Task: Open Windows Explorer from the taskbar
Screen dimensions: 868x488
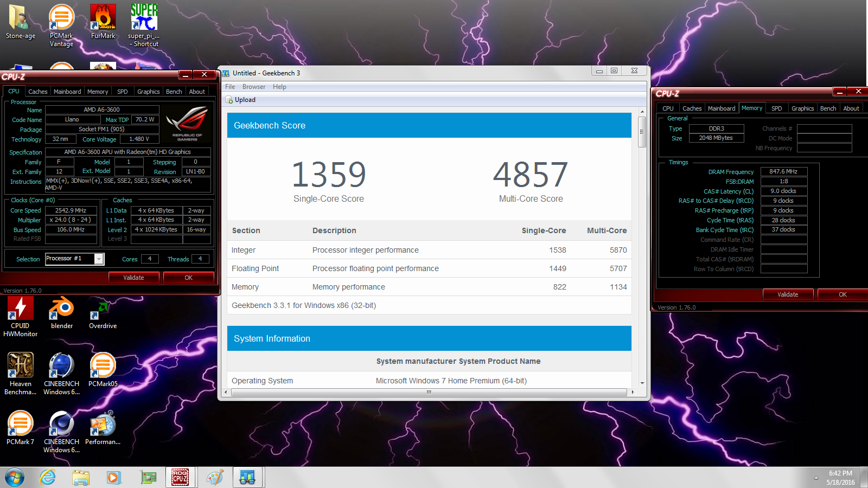Action: pos(81,478)
